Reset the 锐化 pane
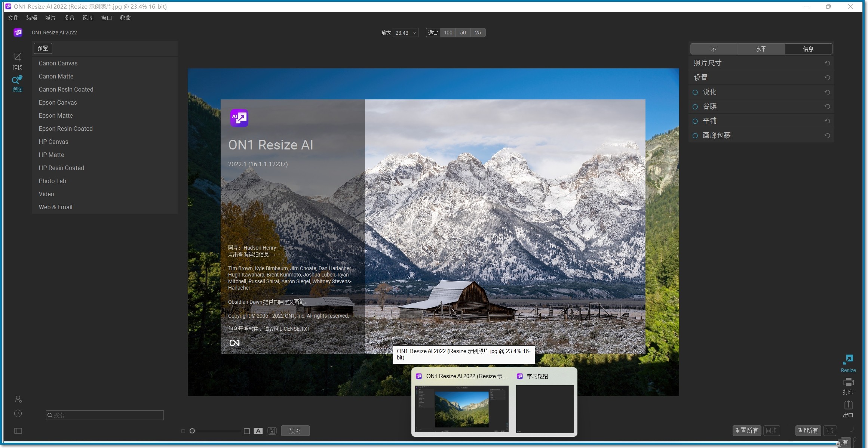The width and height of the screenshot is (868, 448). coord(827,92)
